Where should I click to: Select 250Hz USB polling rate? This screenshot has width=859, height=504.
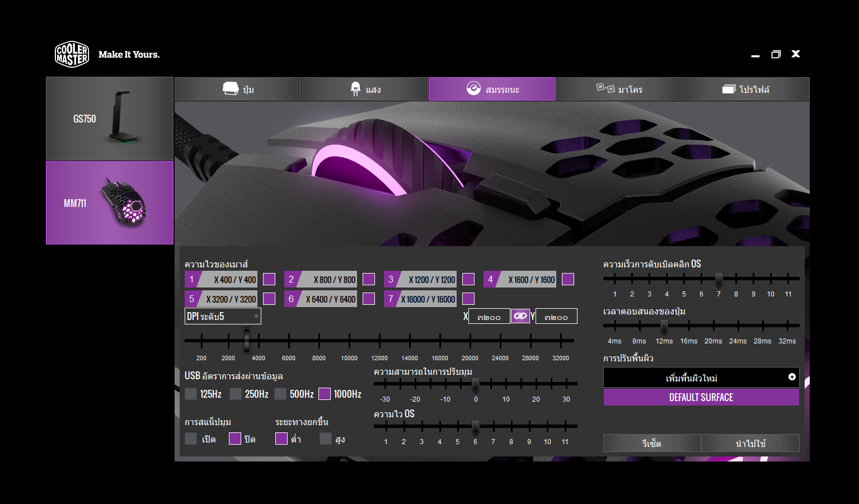(x=236, y=394)
